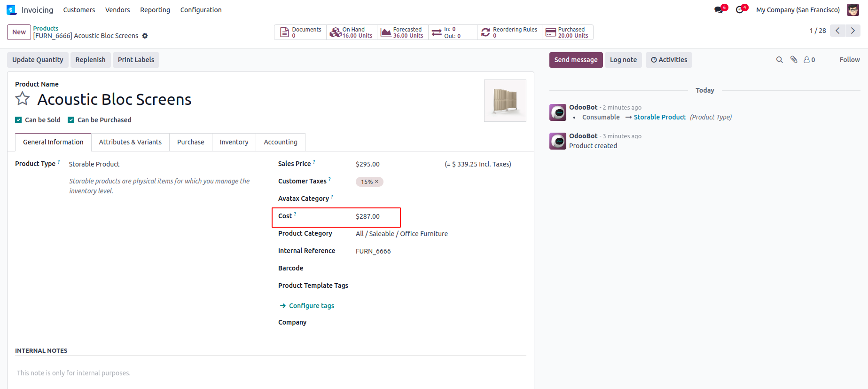Remove the 15% customer tax tag

[x=376, y=182]
